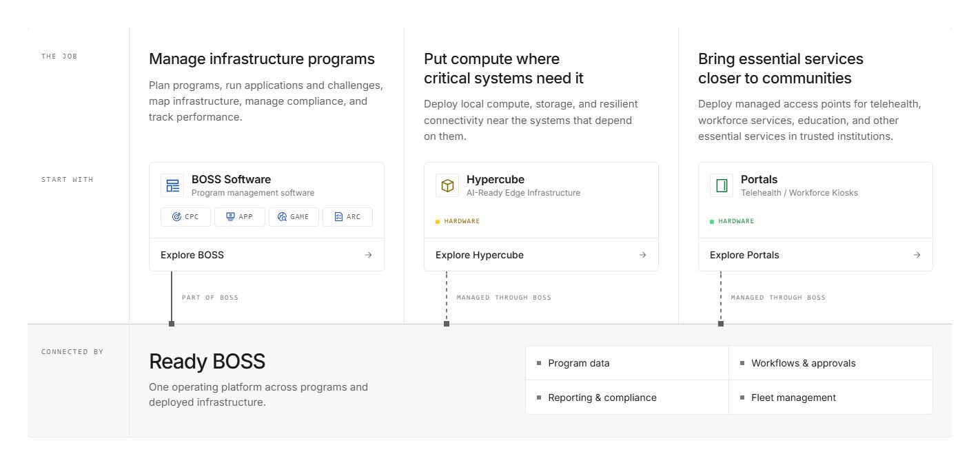The width and height of the screenshot is (980, 465).
Task: Click the CONNECTED BY row label
Action: coord(72,352)
